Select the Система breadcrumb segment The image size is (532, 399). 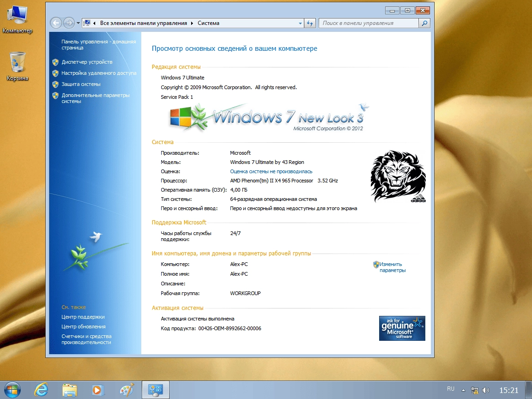pyautogui.click(x=208, y=23)
